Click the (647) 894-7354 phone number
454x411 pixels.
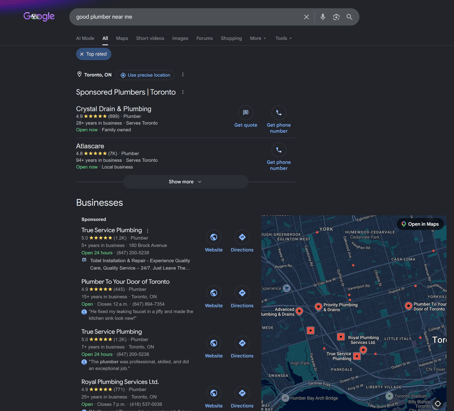point(148,304)
